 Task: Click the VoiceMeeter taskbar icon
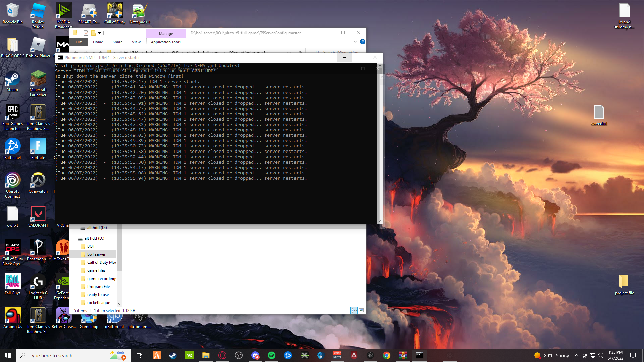(337, 355)
